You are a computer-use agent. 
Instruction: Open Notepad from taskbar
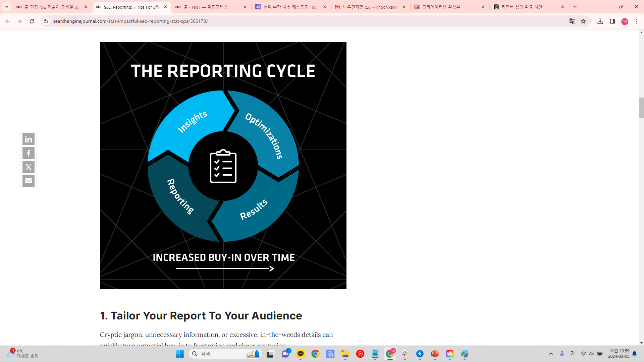pos(375,354)
